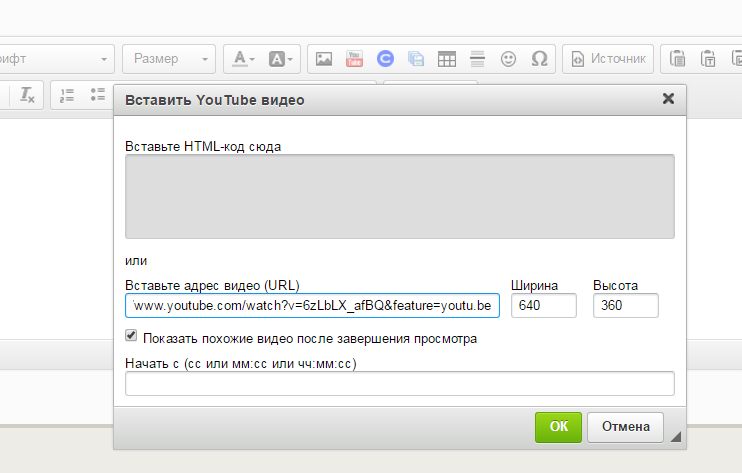Open the image gallery toolbar icon

416,59
